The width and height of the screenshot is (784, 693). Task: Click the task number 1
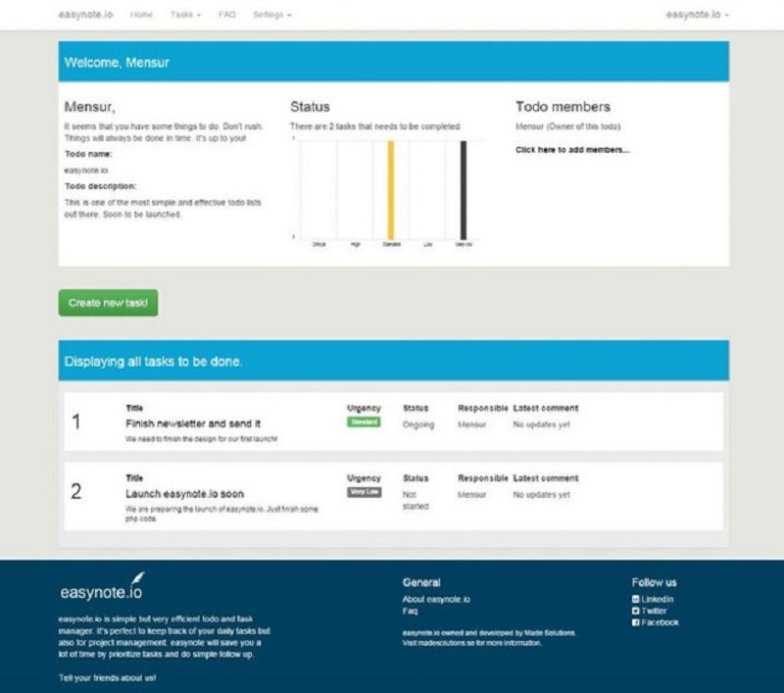(76, 421)
